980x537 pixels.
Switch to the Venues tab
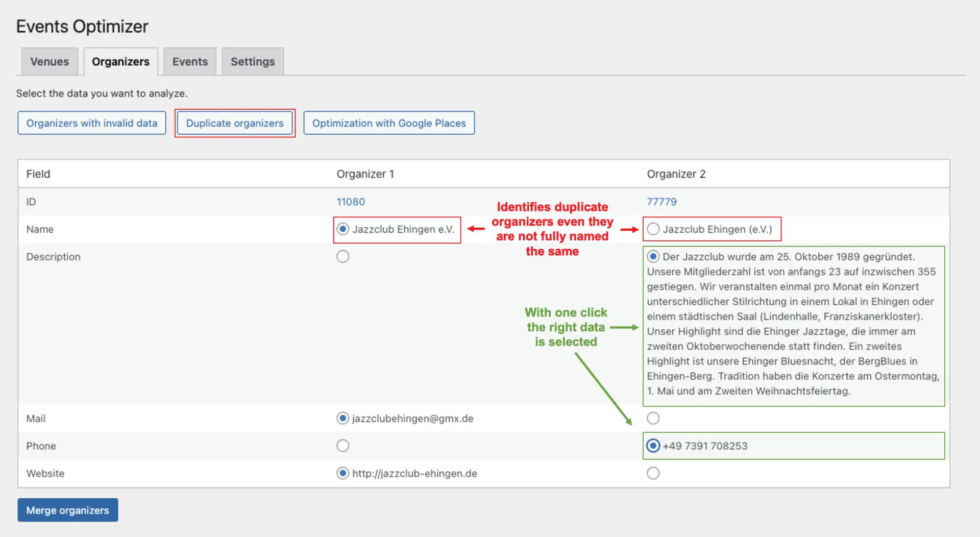point(50,62)
